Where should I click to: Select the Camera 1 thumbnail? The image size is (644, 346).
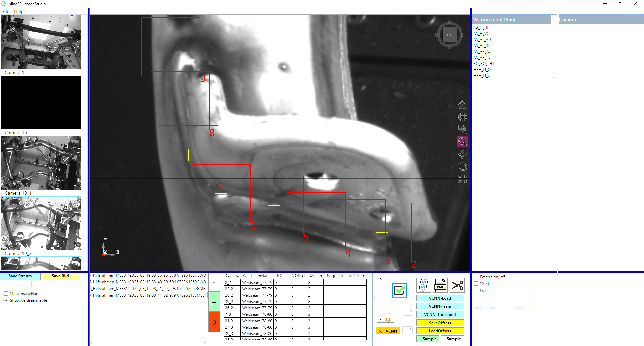[41, 42]
